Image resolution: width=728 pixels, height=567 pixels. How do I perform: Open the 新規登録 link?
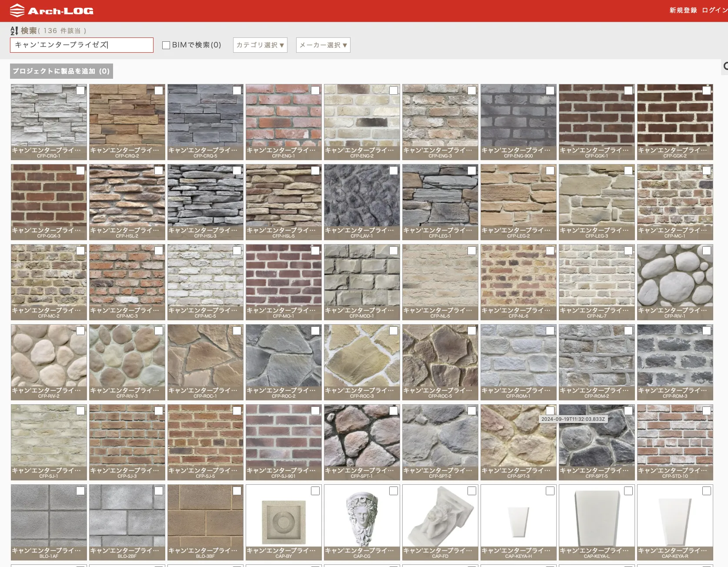[x=683, y=10]
